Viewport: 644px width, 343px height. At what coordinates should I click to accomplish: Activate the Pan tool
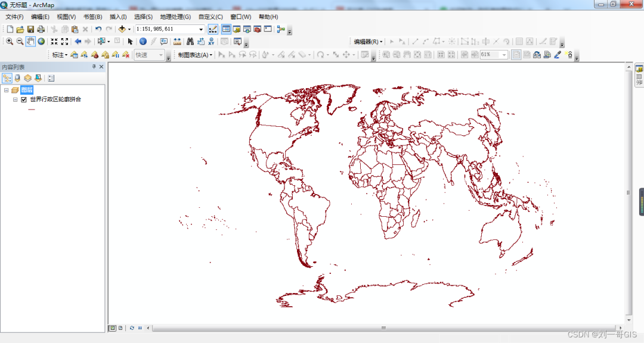click(30, 42)
